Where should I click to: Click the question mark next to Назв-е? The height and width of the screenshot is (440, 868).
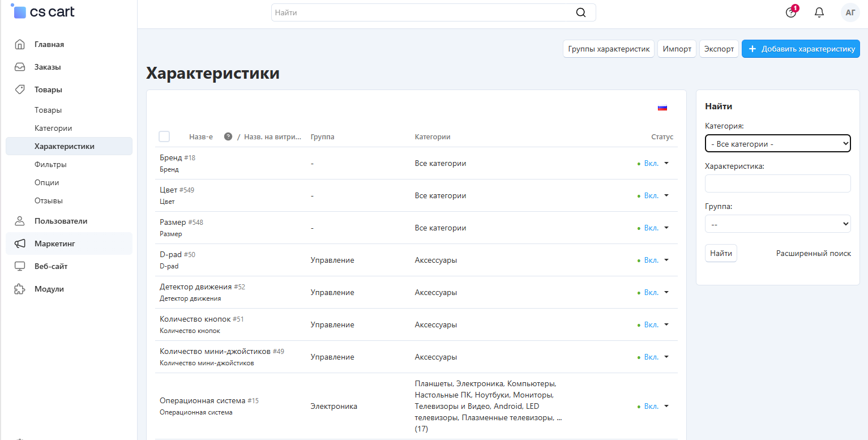tap(228, 136)
